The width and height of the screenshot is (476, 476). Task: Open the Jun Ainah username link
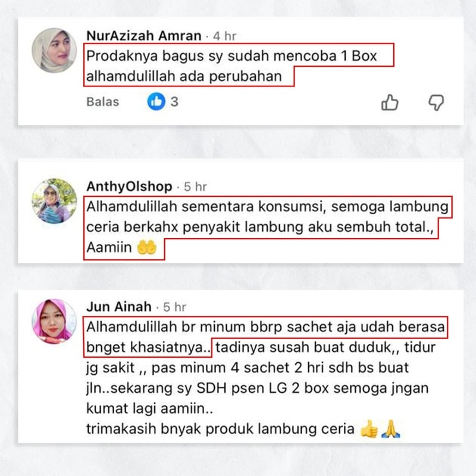118,306
